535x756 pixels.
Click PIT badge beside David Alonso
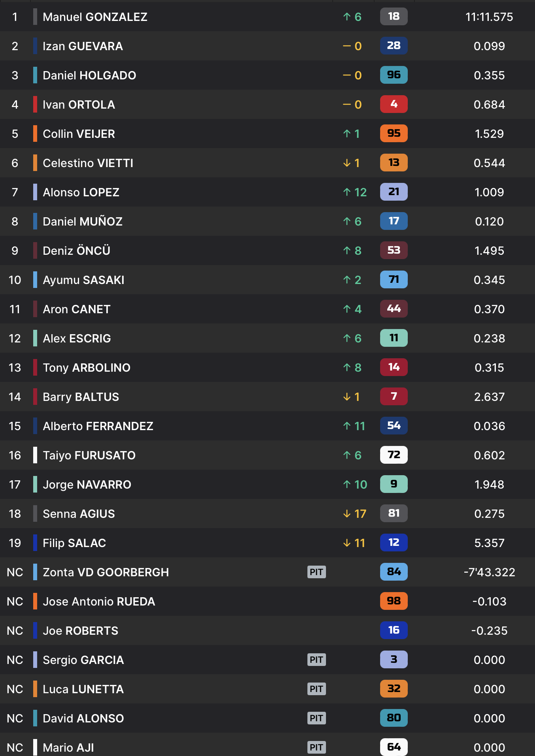click(316, 718)
